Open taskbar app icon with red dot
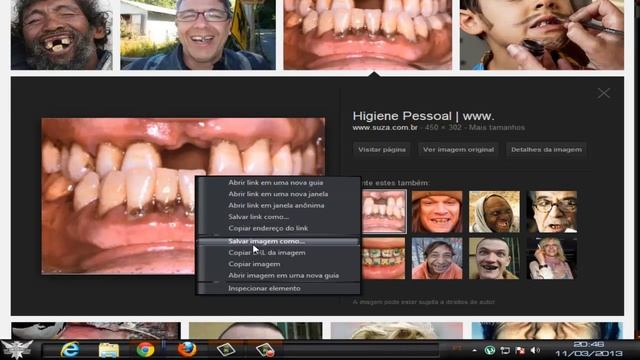This screenshot has width=640, height=360. point(265,350)
